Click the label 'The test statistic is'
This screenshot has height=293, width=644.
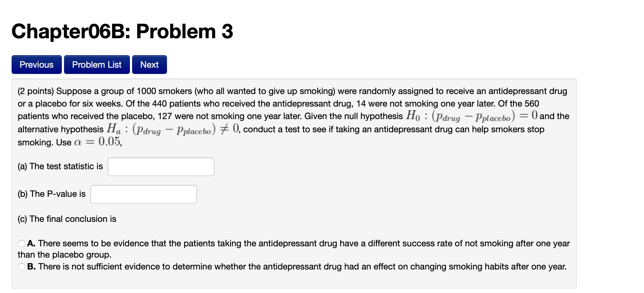pyautogui.click(x=60, y=166)
